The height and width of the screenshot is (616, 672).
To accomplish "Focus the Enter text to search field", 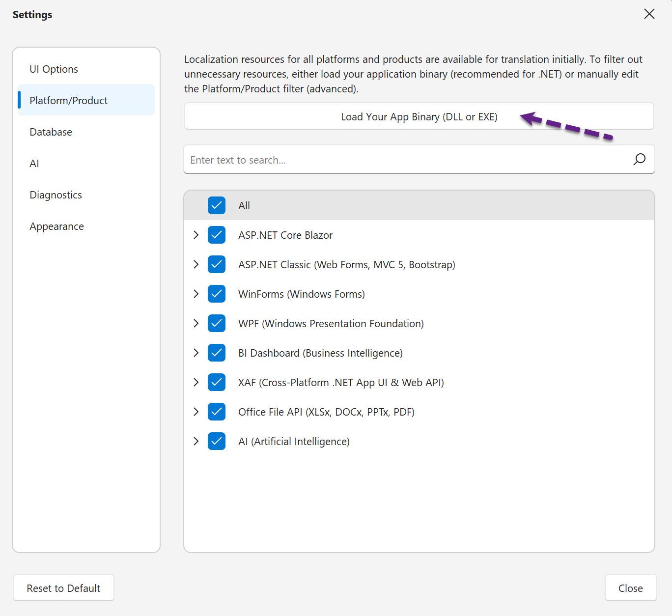I will coord(419,160).
